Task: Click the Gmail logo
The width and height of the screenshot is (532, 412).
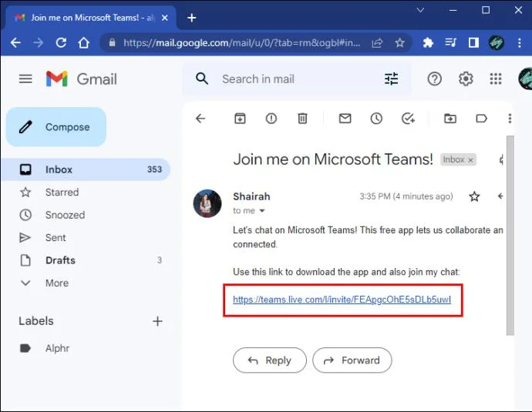Action: tap(82, 79)
